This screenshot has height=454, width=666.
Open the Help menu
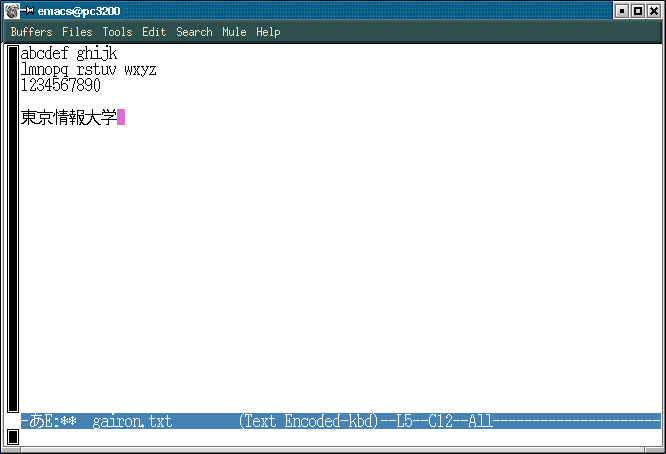pos(268,32)
